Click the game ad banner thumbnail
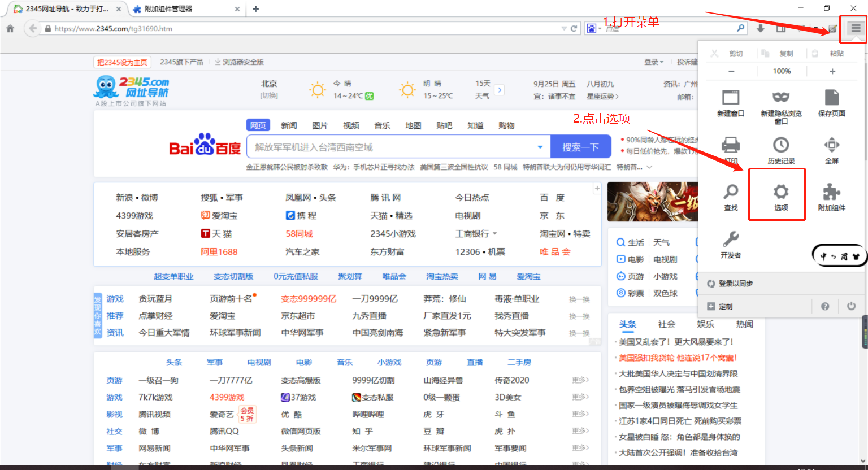This screenshot has width=868, height=470. click(653, 202)
